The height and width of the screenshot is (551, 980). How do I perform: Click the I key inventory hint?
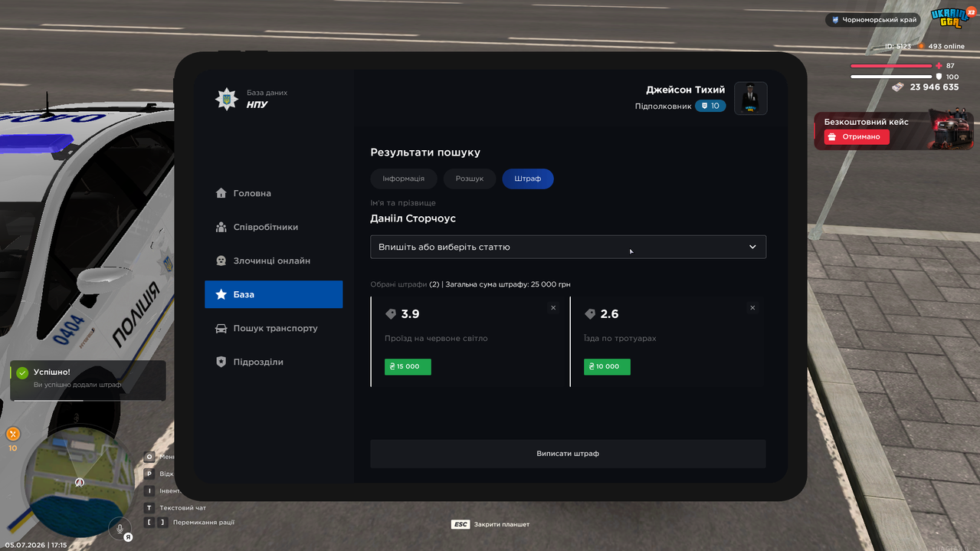[150, 490]
